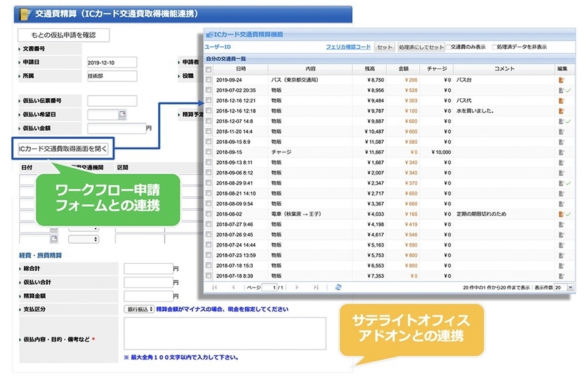588x377 pixels.
Task: Open the 支払区分 dropdown set to 銀行振込
Action: [x=139, y=308]
